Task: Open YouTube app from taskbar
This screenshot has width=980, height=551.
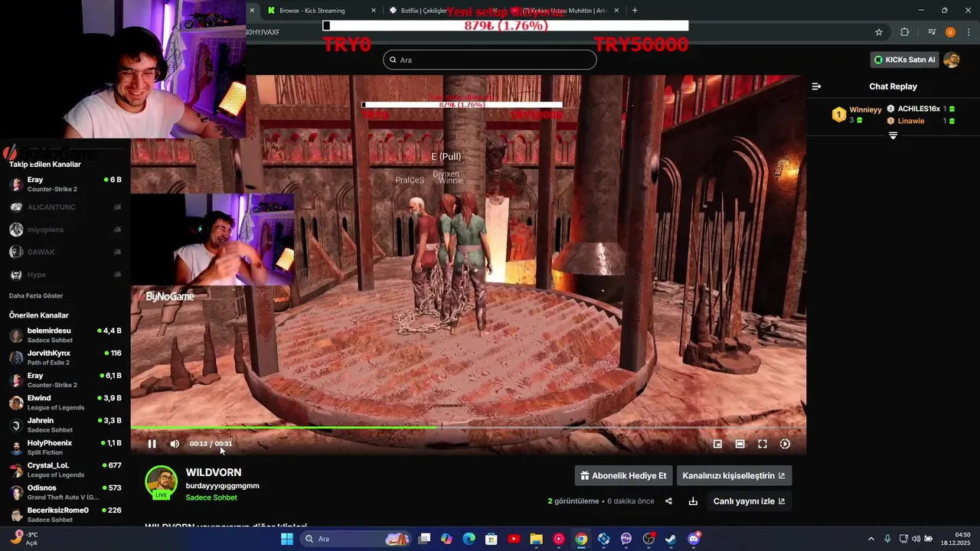Action: [514, 539]
